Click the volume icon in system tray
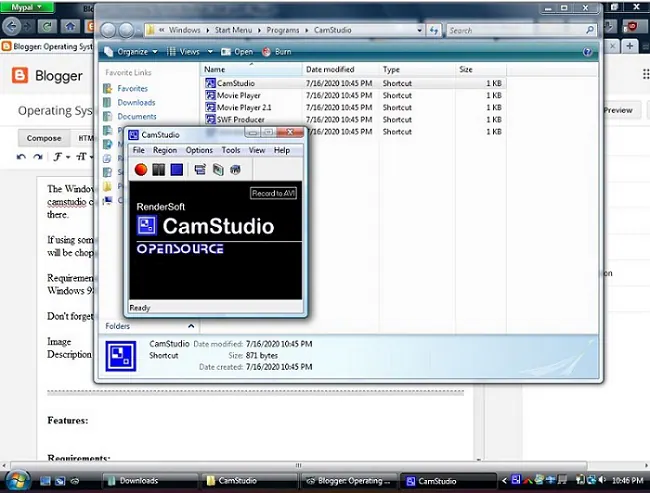The width and height of the screenshot is (650, 493). pos(602,480)
